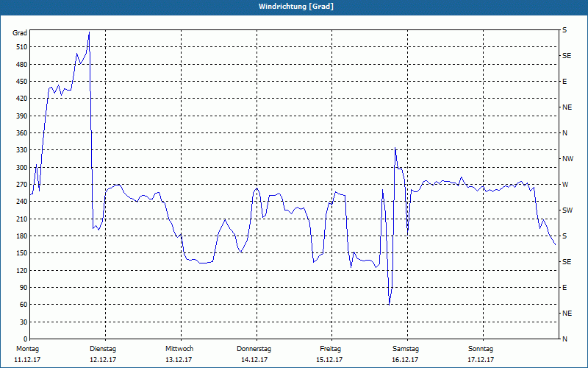This screenshot has width=588, height=368.
Task: Click the 300 y-axis value
Action: (x=23, y=168)
